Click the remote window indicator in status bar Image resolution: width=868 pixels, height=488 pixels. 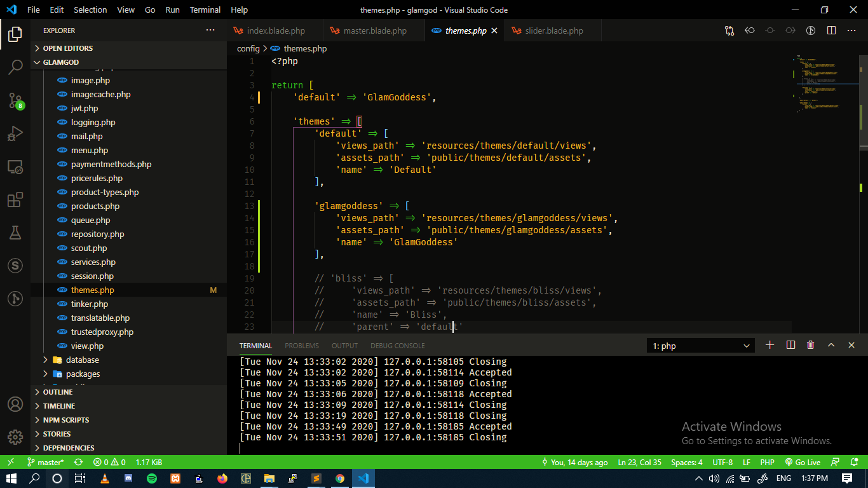[x=11, y=462]
